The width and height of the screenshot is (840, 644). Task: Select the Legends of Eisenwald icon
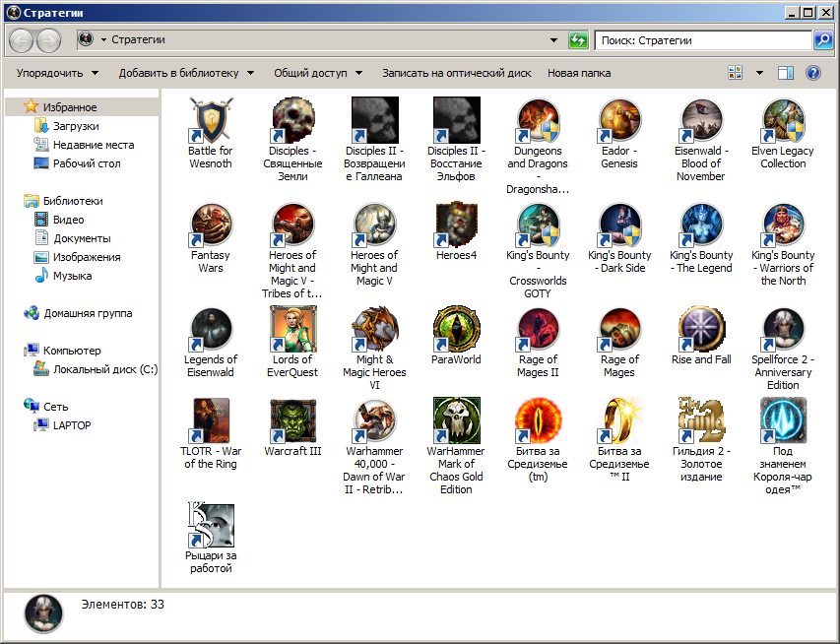211,329
